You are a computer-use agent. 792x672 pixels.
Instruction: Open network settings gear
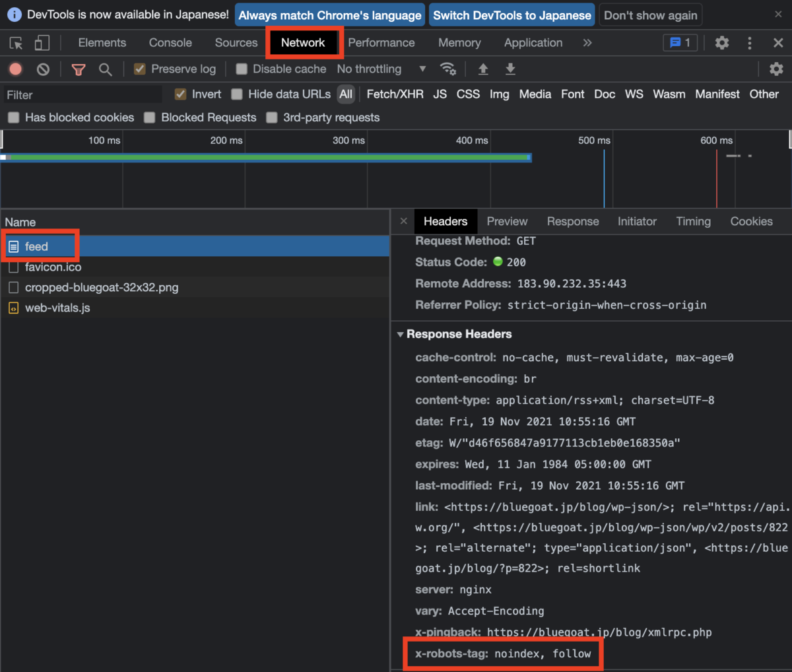(x=777, y=69)
